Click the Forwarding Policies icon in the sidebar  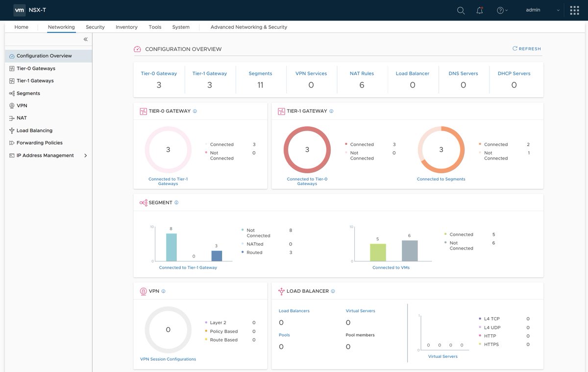coord(11,142)
